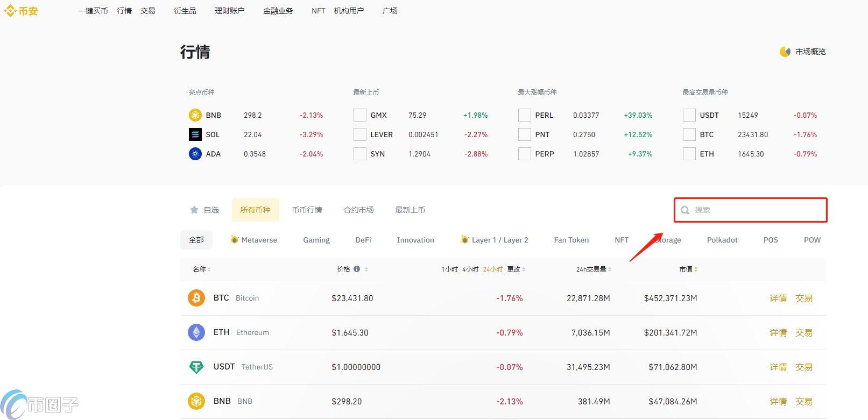Click the Ethereum logo in the ETH row
The image size is (868, 420).
pos(196,332)
